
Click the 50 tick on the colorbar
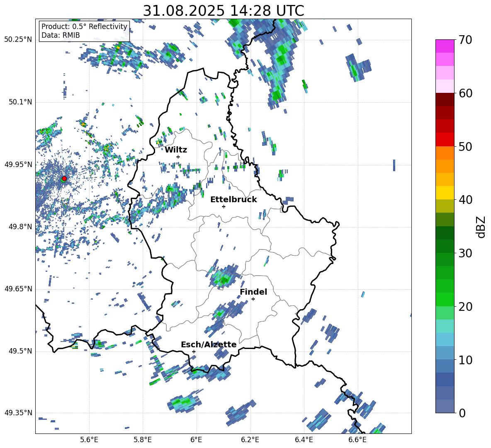click(x=465, y=146)
